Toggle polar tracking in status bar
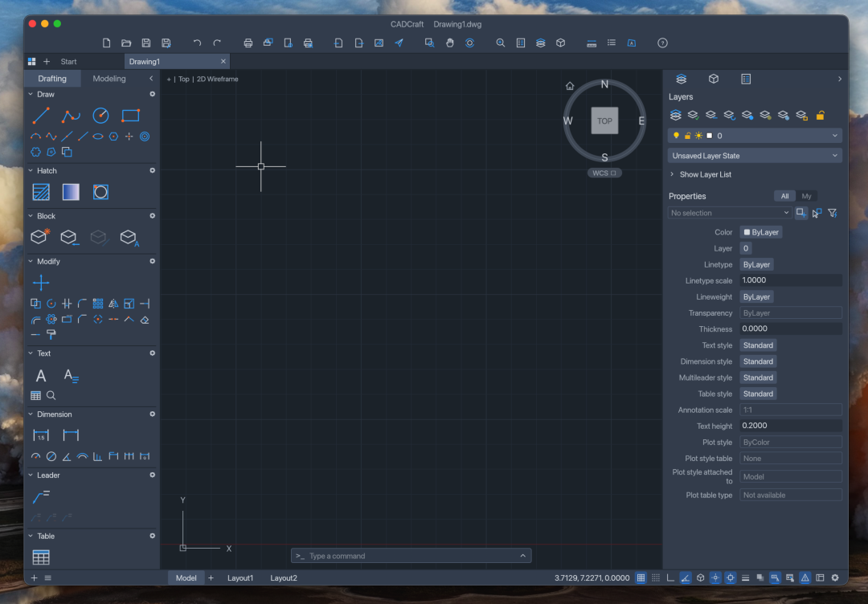Viewport: 868px width, 604px height. [686, 578]
